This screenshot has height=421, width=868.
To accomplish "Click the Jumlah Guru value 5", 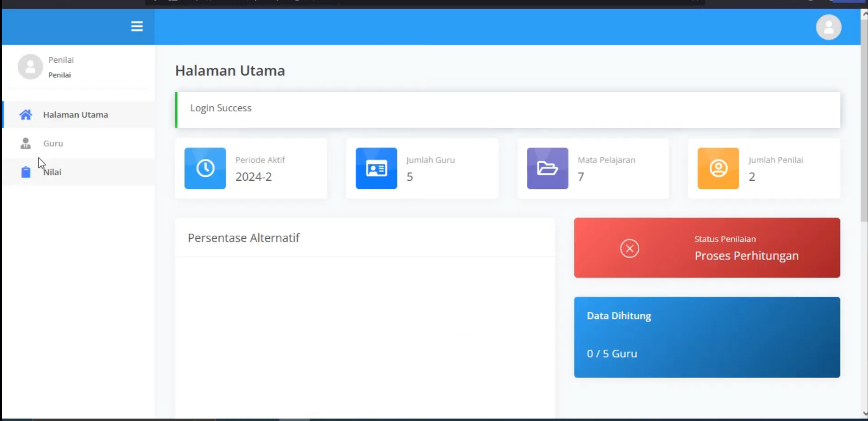I will 410,177.
